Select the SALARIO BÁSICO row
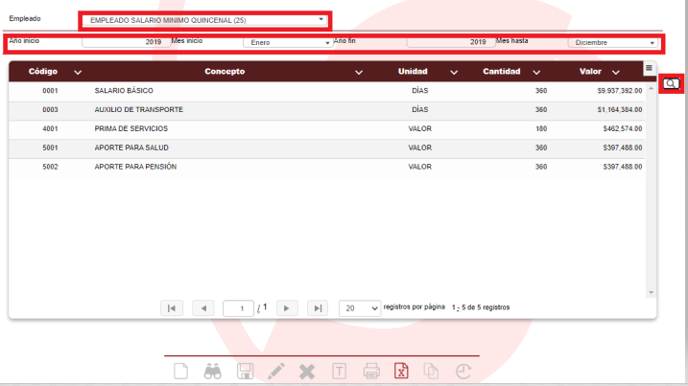Screen dimensions: 688x386 click(x=327, y=91)
